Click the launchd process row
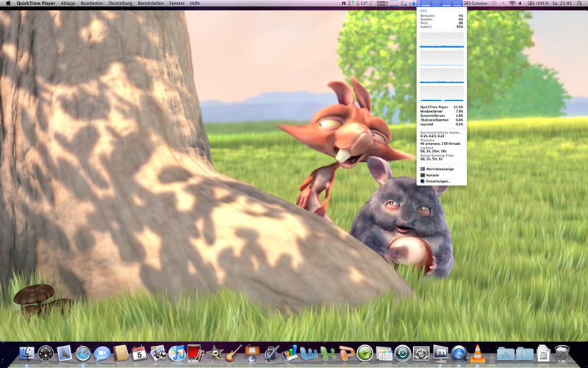This screenshot has height=368, width=588. (x=442, y=124)
